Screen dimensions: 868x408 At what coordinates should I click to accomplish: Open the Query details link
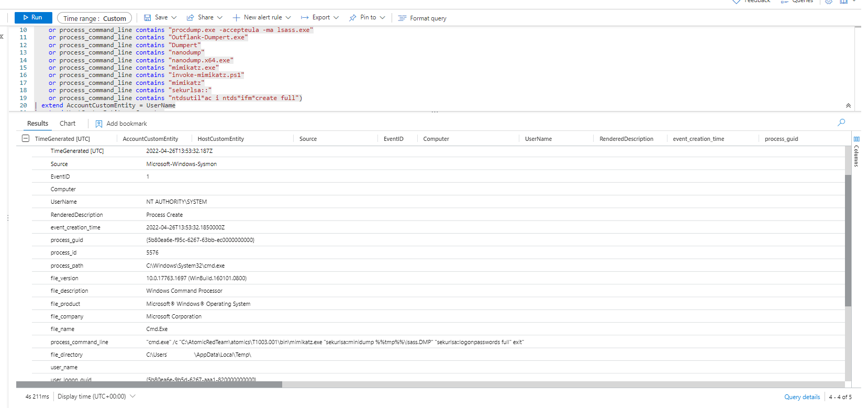click(802, 397)
